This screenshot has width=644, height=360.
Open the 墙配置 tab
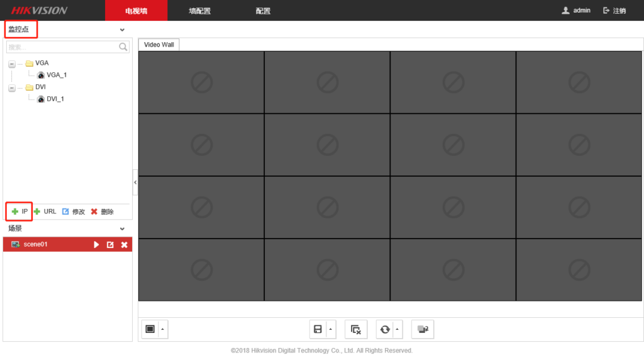[x=199, y=11]
